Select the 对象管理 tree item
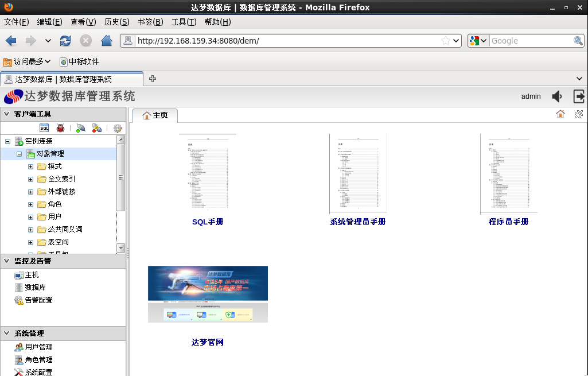This screenshot has width=588, height=376. (50, 153)
